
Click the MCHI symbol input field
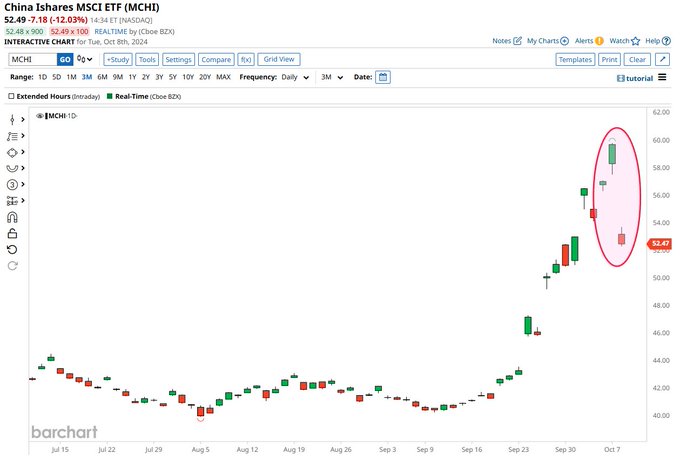pyautogui.click(x=33, y=60)
